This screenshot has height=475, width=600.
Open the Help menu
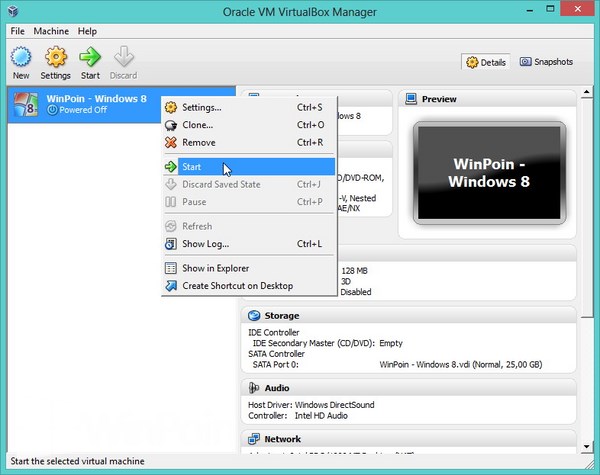click(87, 31)
